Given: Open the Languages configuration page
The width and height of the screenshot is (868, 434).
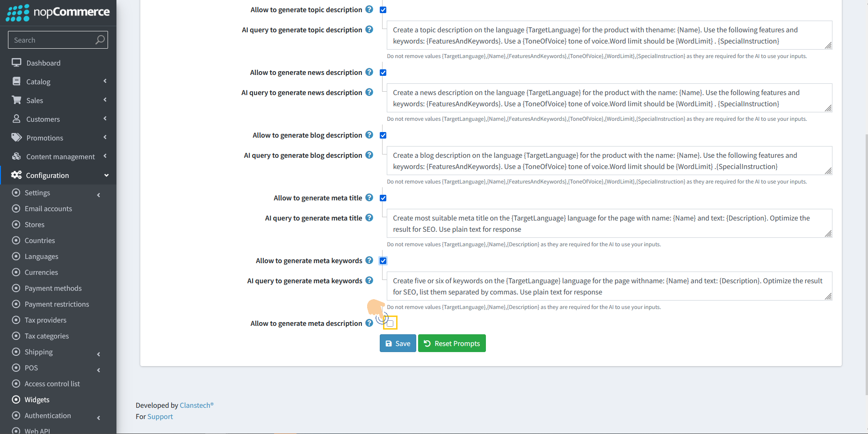Looking at the screenshot, I should pos(41,256).
